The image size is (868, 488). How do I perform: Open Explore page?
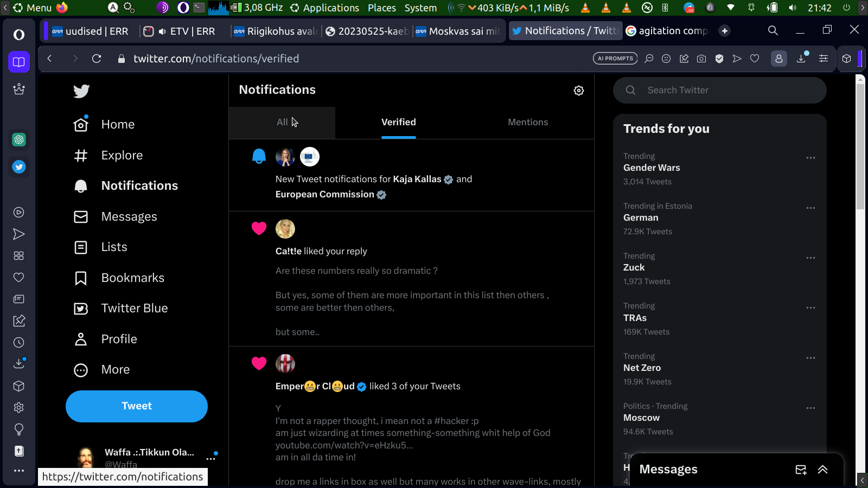point(108,156)
